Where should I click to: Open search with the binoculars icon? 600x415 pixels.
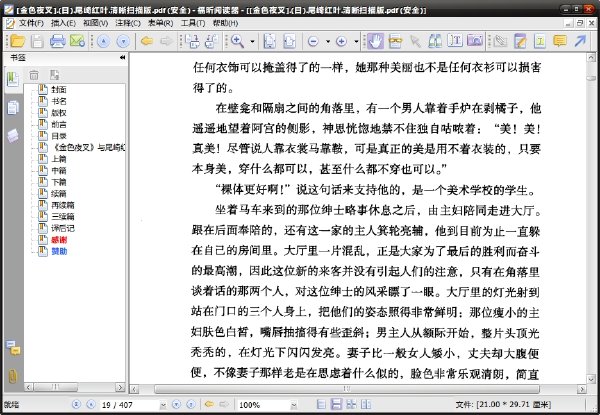(x=435, y=41)
